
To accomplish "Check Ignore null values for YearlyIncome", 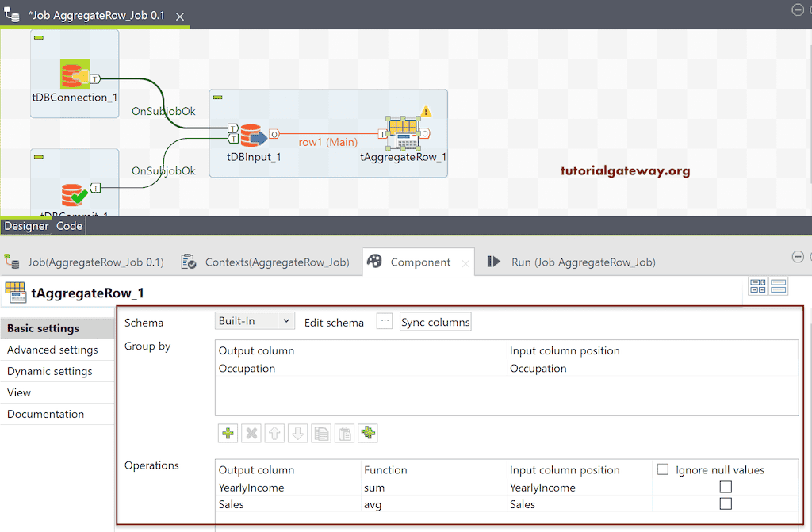I will coord(726,487).
